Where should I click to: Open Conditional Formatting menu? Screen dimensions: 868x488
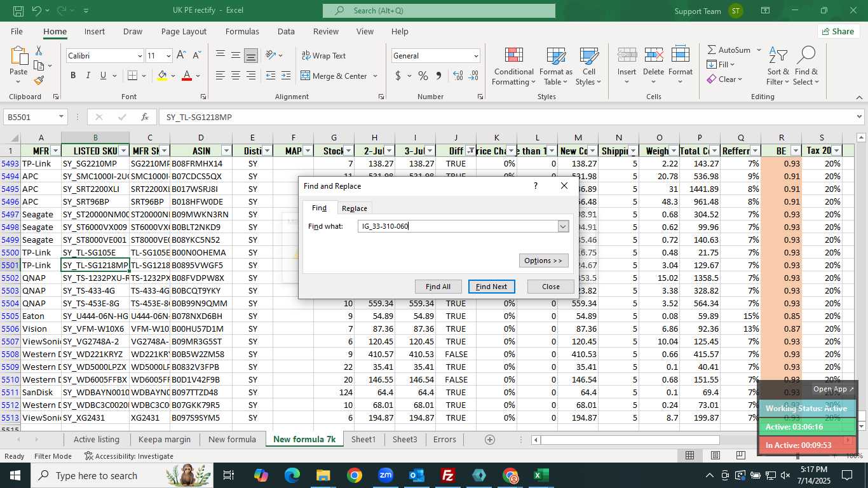click(513, 65)
